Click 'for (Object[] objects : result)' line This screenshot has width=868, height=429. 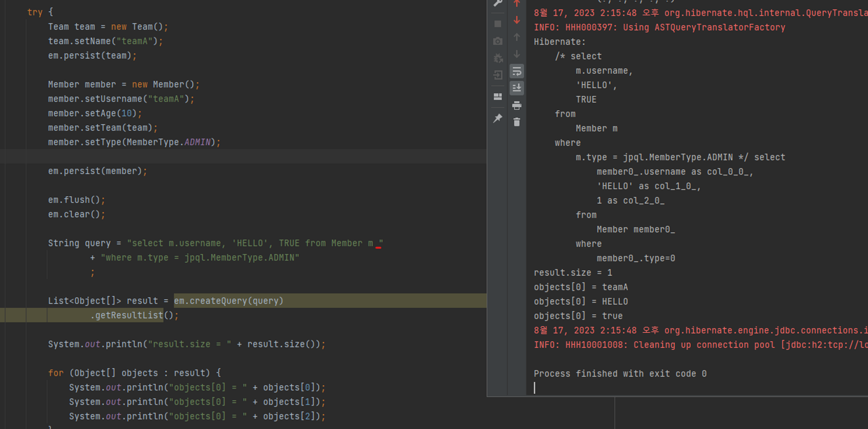pos(134,373)
